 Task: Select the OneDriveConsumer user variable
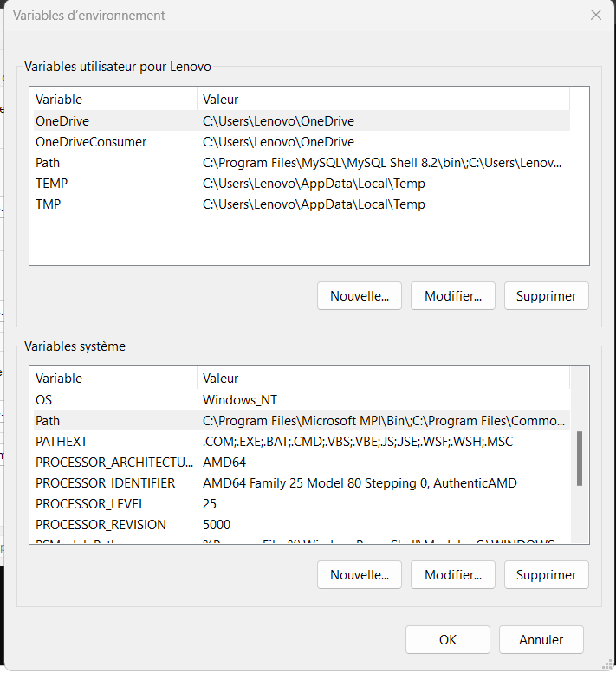pos(91,142)
